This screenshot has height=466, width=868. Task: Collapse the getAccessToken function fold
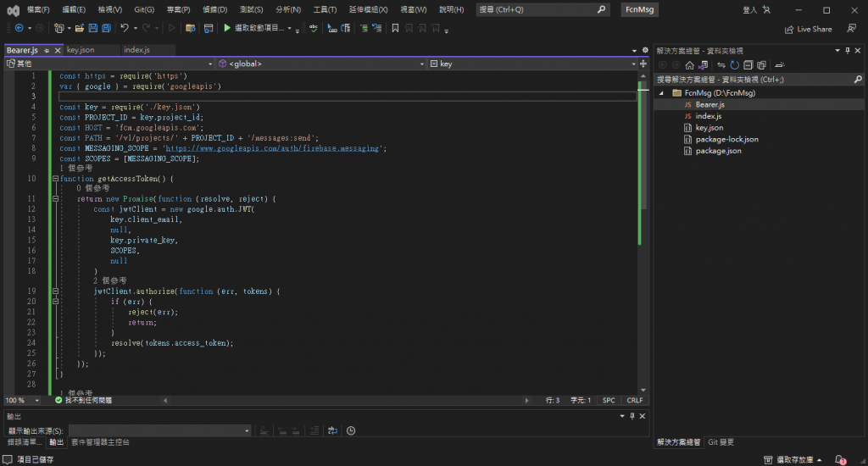55,179
